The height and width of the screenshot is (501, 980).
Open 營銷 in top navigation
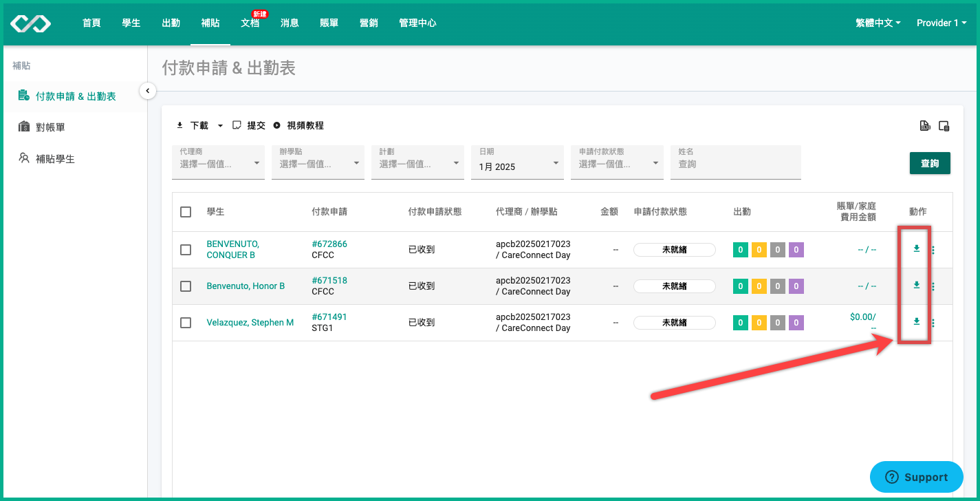coord(369,23)
